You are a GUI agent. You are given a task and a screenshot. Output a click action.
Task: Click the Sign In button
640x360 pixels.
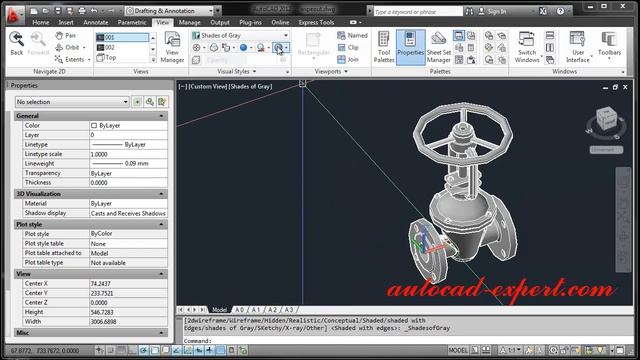pyautogui.click(x=492, y=11)
